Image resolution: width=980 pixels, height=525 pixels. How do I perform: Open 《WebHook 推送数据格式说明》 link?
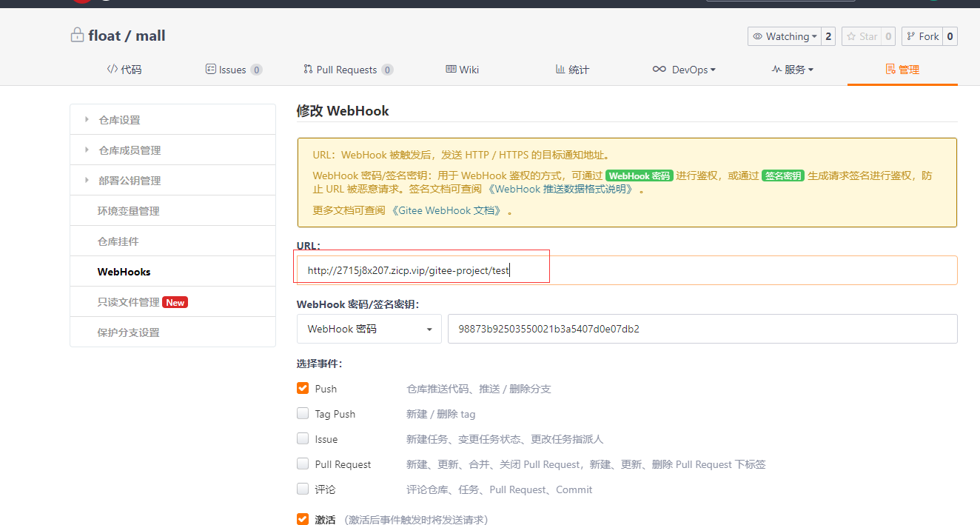coord(562,189)
